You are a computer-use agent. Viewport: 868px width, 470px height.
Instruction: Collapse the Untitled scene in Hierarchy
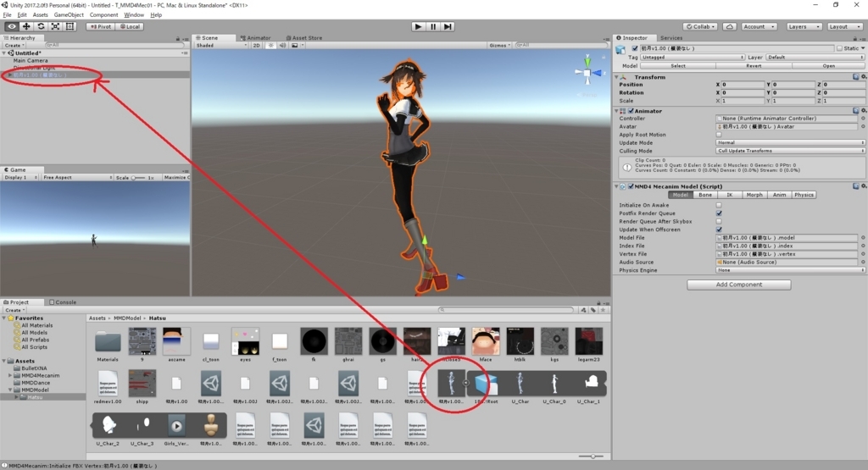[x=4, y=53]
